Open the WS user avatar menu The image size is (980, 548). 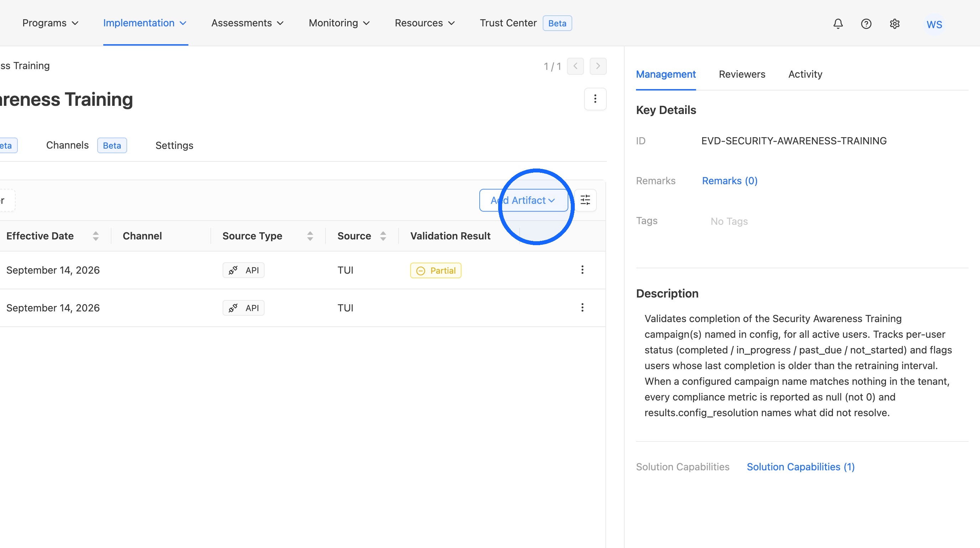934,24
